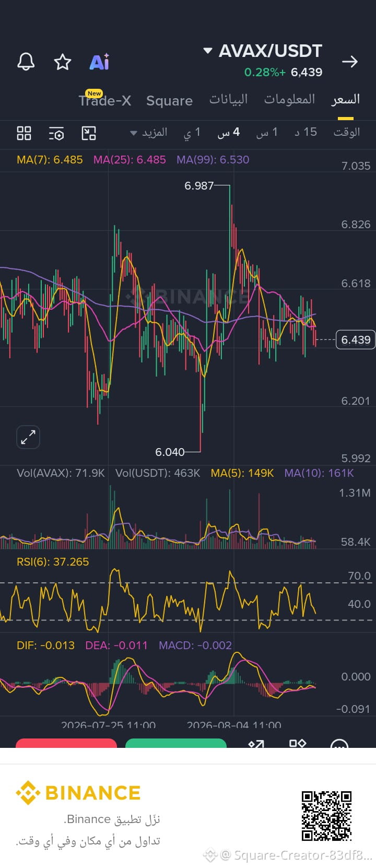Select the 1 س timeframe
The image size is (376, 868).
point(267,132)
